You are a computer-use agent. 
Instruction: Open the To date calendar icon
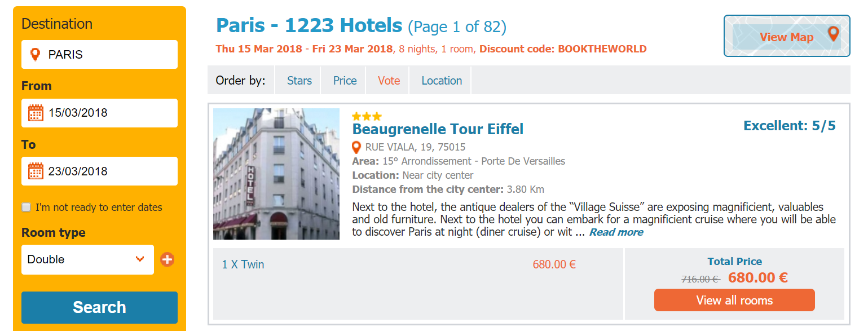(x=36, y=171)
